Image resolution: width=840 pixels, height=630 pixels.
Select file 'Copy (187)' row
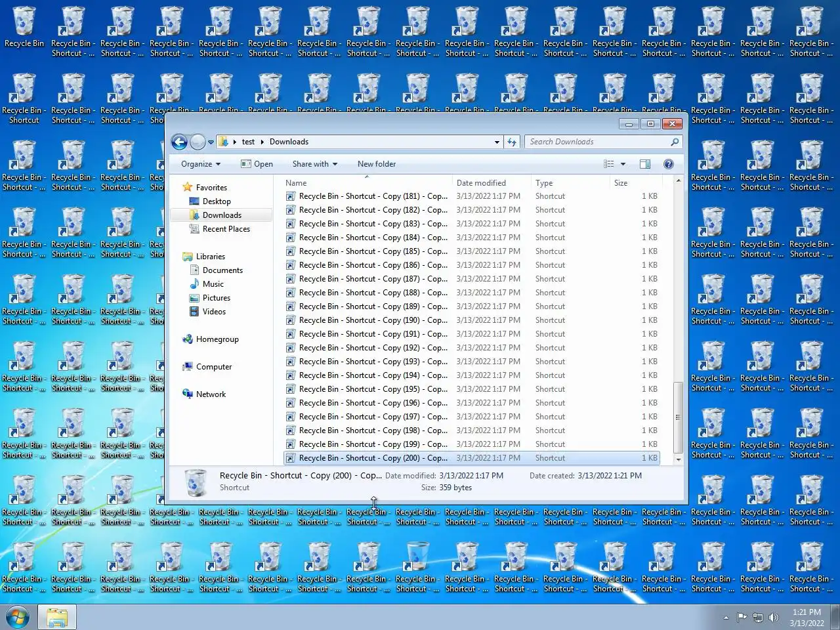pos(471,279)
